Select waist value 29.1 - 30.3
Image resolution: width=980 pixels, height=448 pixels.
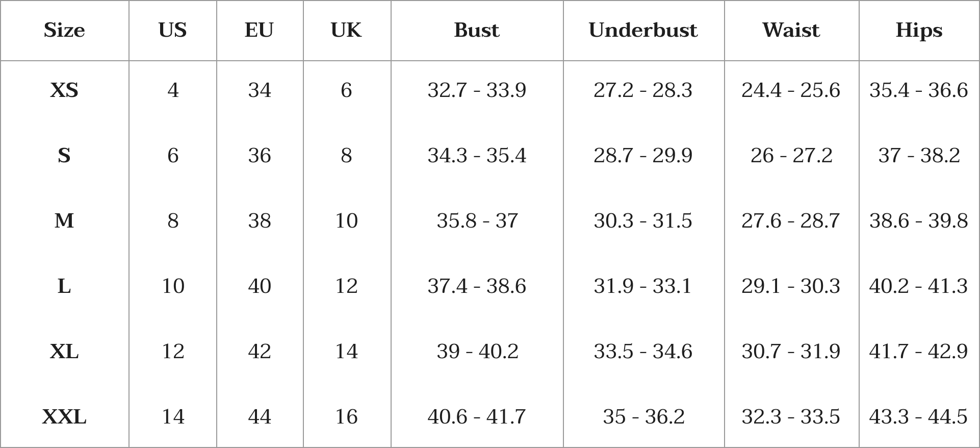[791, 286]
